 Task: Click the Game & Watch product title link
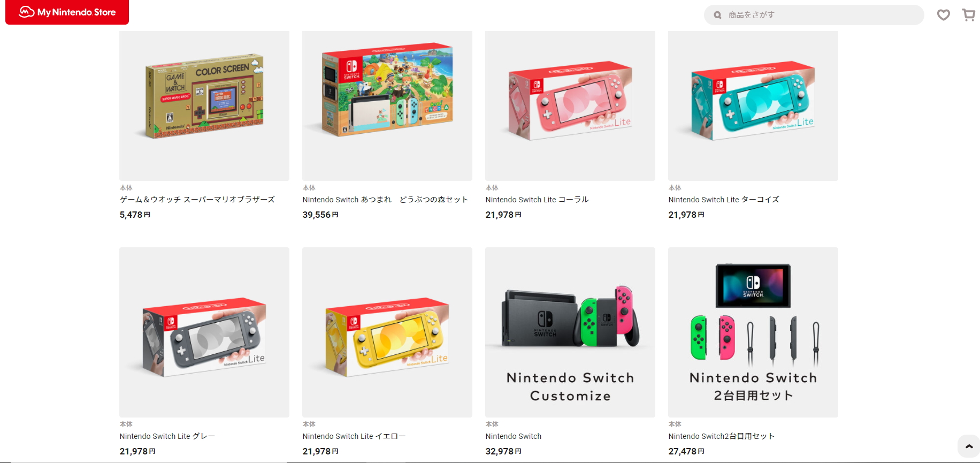pos(197,200)
